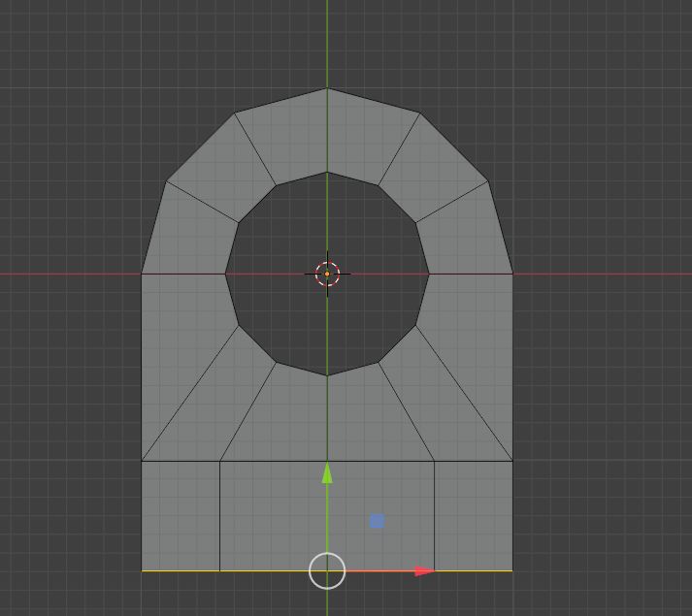Viewport: 692px width, 616px height.
Task: Select the bottom-right rectangular face of the mesh
Action: (473, 515)
